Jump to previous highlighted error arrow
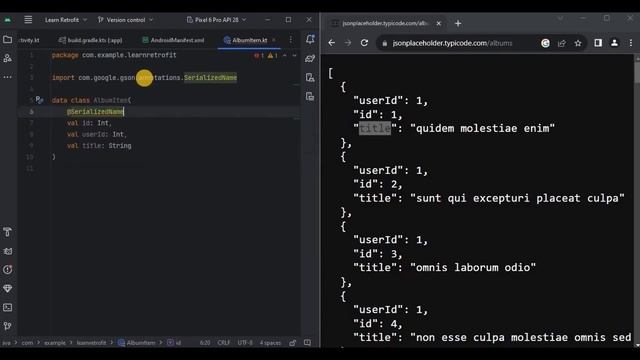Screen dimensions: 640x360 coord(285,55)
